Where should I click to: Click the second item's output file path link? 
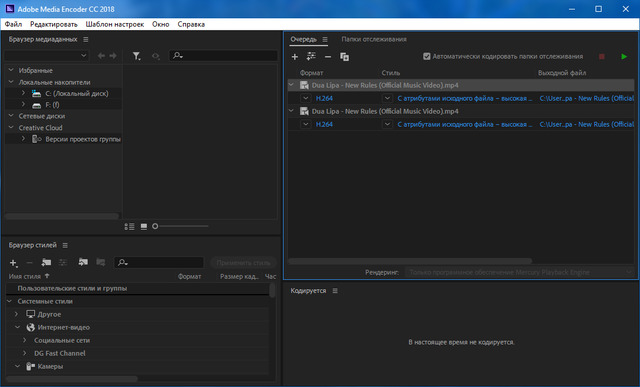point(587,125)
